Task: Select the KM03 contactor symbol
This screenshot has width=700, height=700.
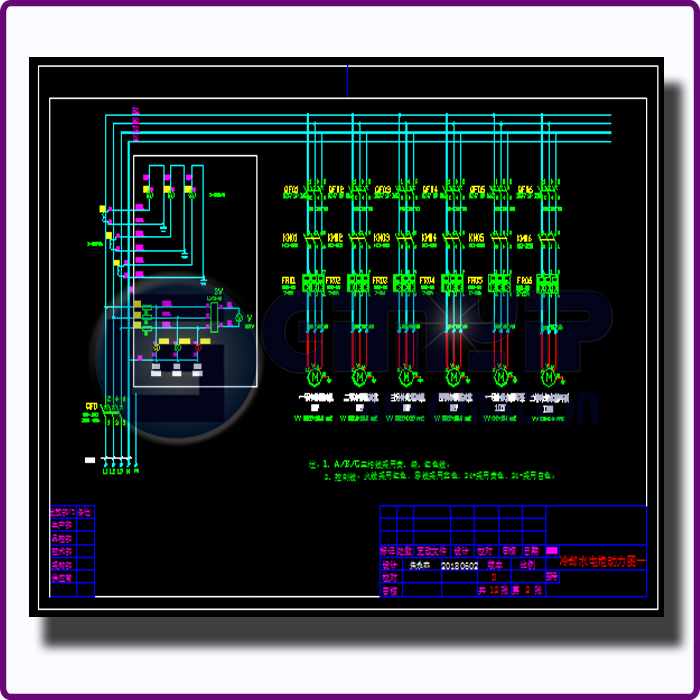Action: pos(406,238)
